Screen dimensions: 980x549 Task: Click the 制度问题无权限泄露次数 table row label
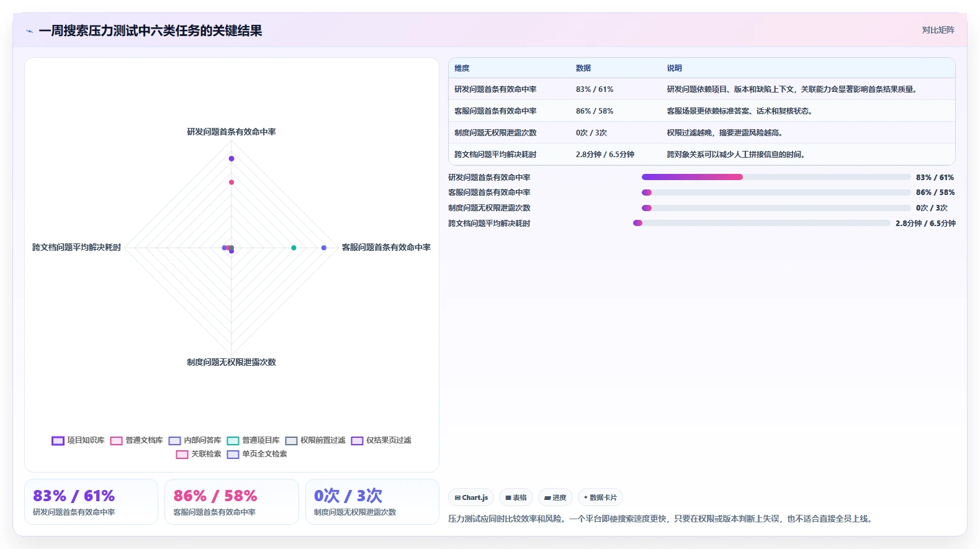(495, 133)
